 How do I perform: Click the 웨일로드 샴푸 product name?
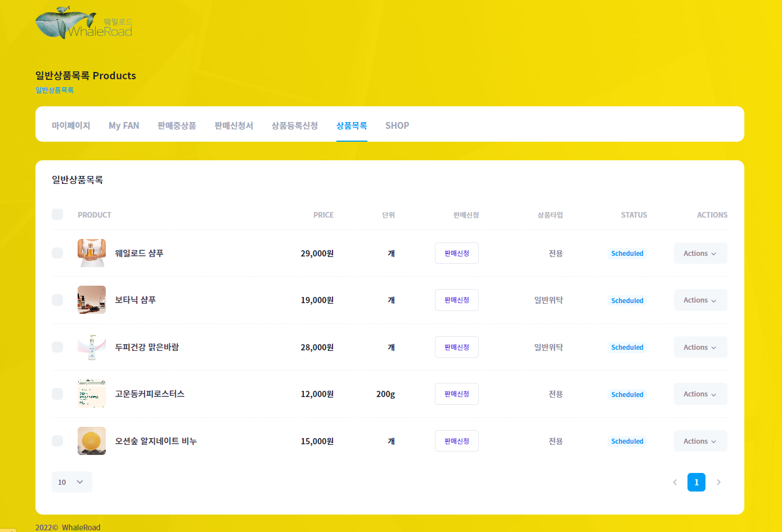click(139, 253)
